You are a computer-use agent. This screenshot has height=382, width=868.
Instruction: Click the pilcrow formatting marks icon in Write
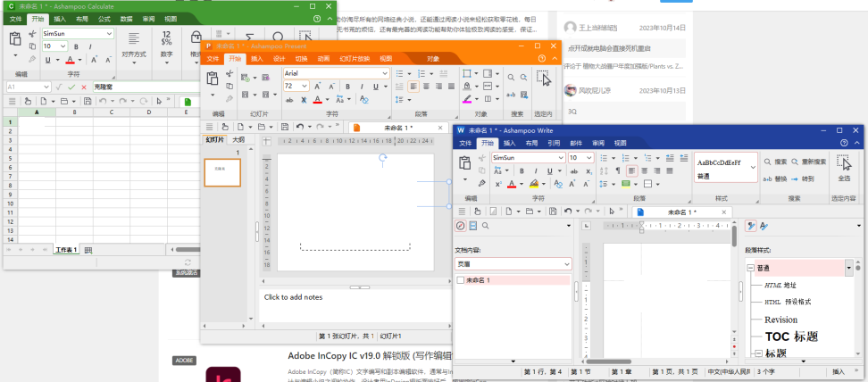coord(618,171)
